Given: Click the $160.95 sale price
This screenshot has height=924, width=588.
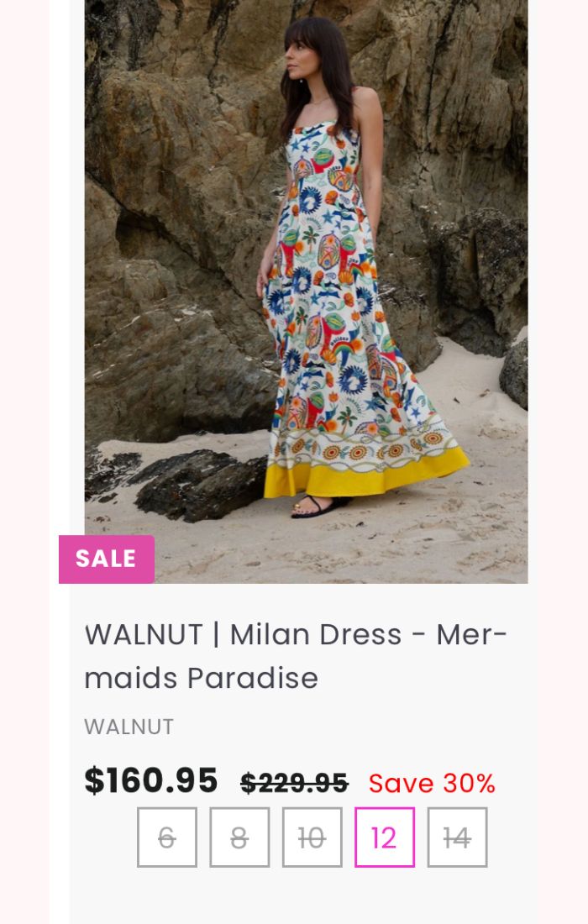Looking at the screenshot, I should (151, 781).
